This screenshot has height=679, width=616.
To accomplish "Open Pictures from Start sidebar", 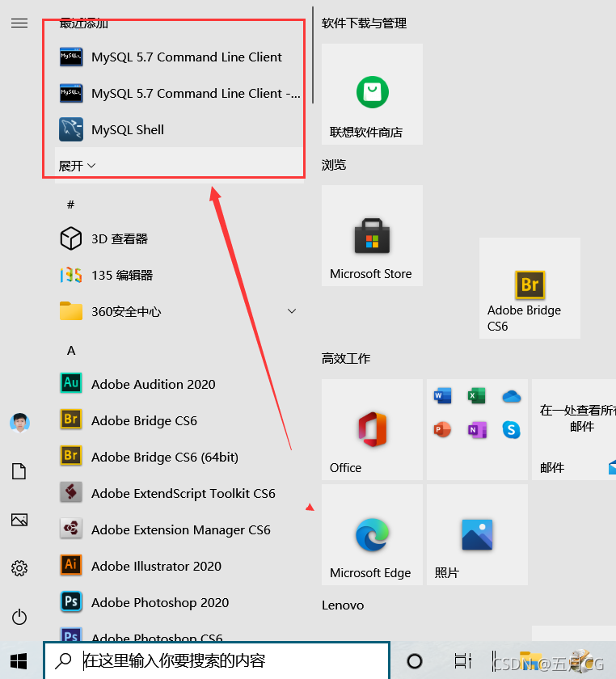I will 19,520.
